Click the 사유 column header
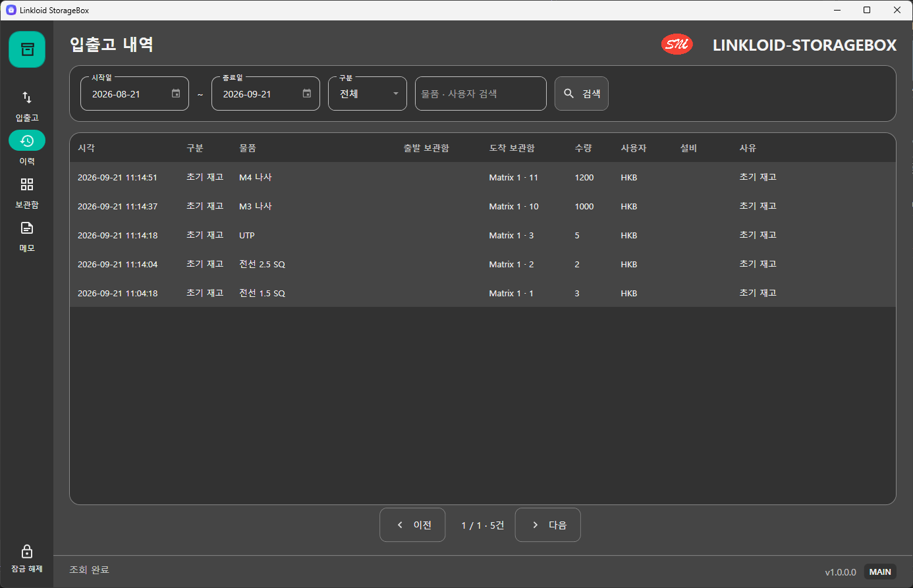Image resolution: width=913 pixels, height=588 pixels. point(748,148)
